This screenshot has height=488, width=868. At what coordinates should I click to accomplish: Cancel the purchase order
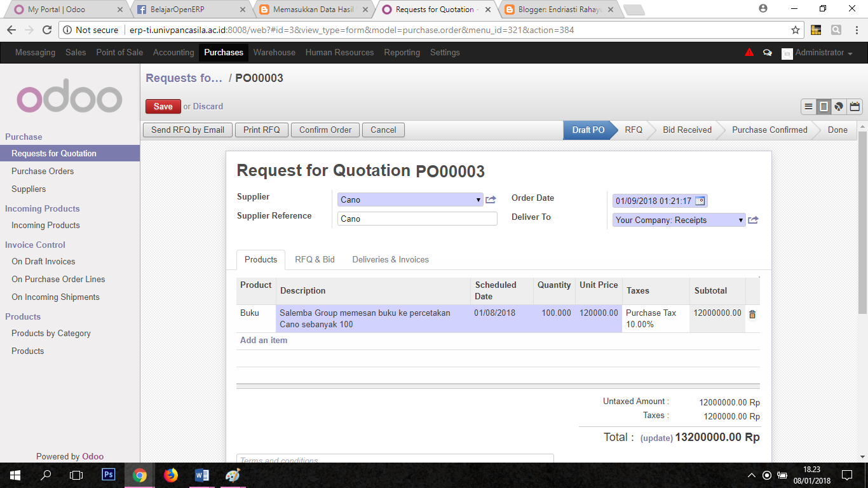383,130
